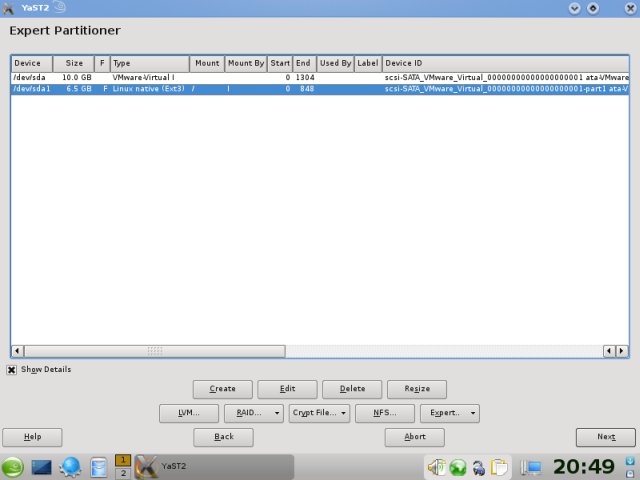Switch to virtual desktop 1
This screenshot has height=480, width=640.
tap(123, 460)
